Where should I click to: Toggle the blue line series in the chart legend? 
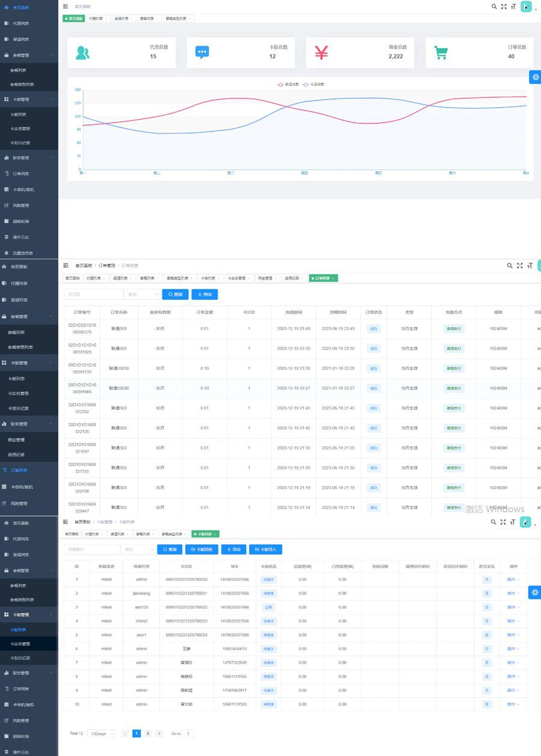coord(314,85)
